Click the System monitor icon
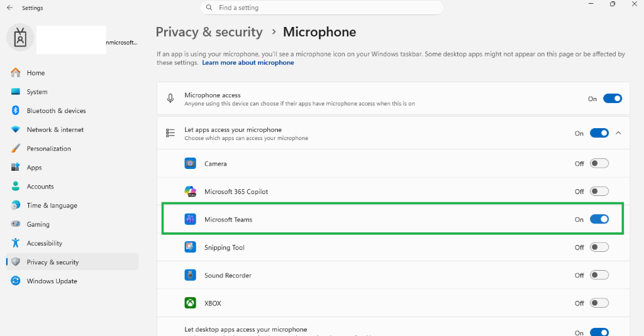Screen dimensions: 644x336 [x=16, y=92]
